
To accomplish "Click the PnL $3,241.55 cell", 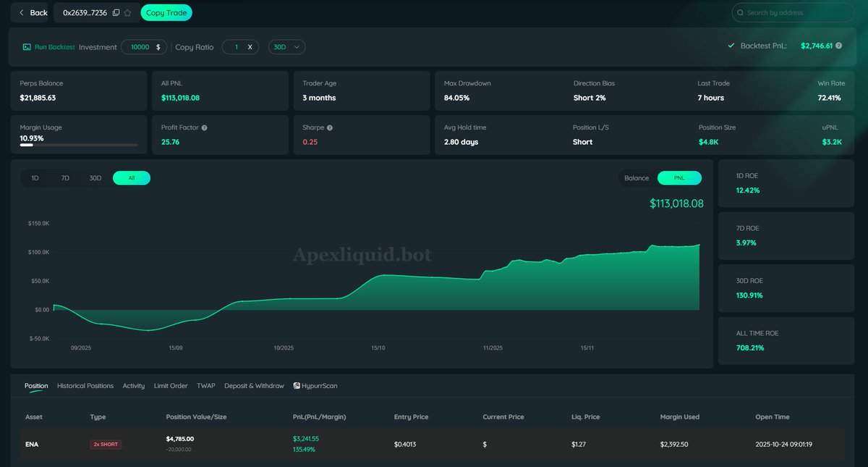I will 306,439.
